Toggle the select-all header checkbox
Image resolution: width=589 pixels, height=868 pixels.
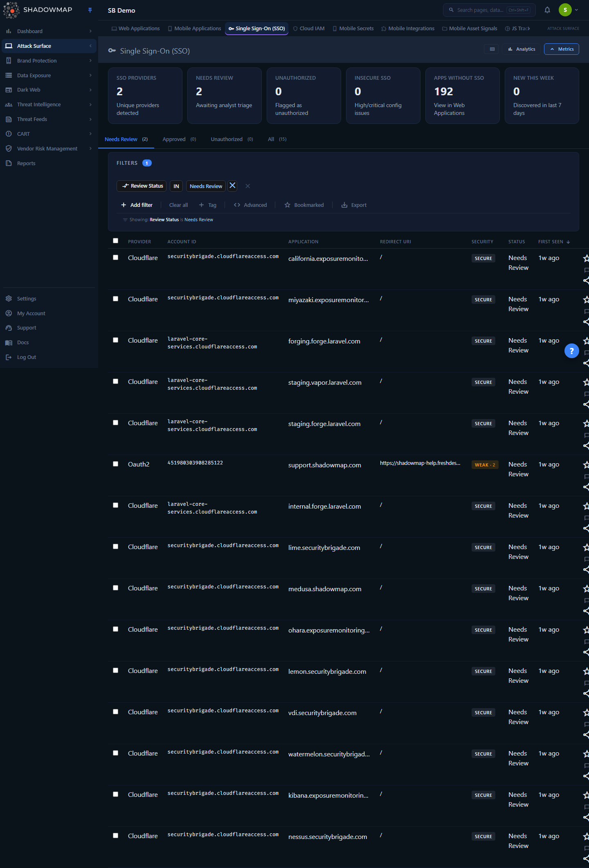coord(115,241)
